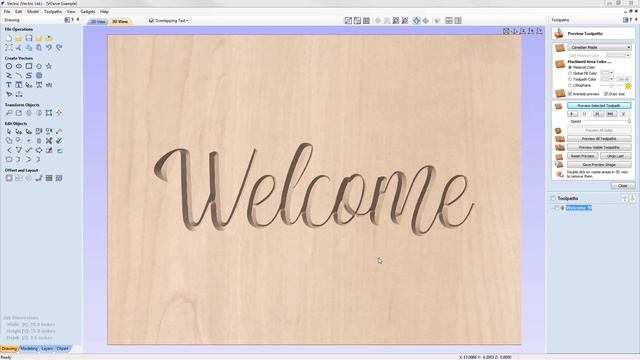Viewport: 640px width, 360px height.
Task: Click the Undo arrow icon
Action: [x=49, y=47]
